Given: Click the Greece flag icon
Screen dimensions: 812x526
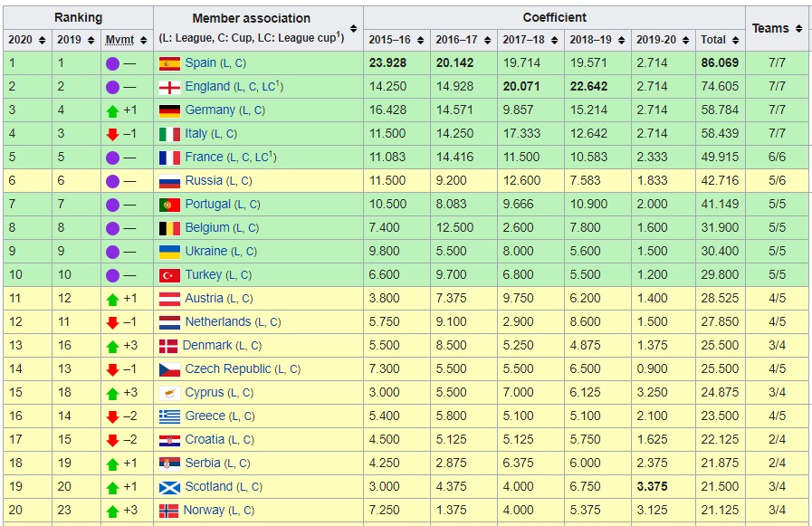Looking at the screenshot, I should (169, 416).
